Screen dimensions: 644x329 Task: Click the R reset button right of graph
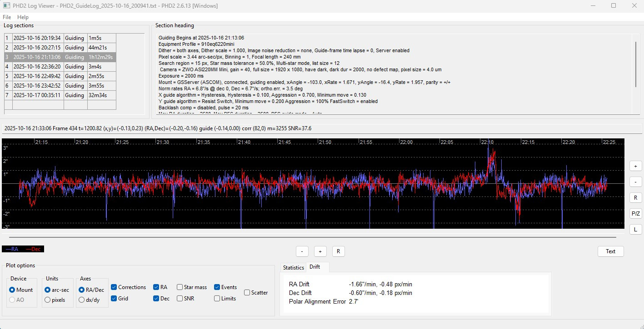[635, 198]
